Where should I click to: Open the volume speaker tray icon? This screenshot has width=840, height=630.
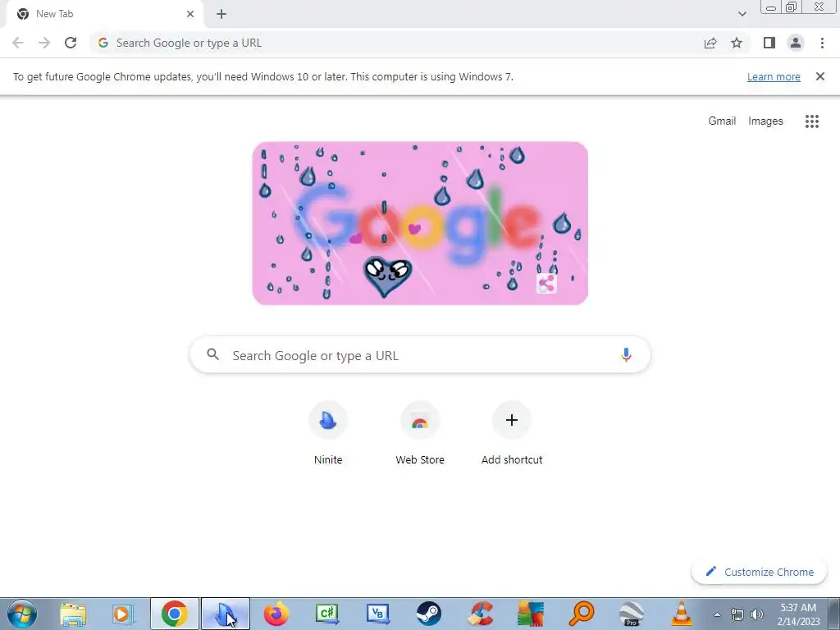[757, 614]
